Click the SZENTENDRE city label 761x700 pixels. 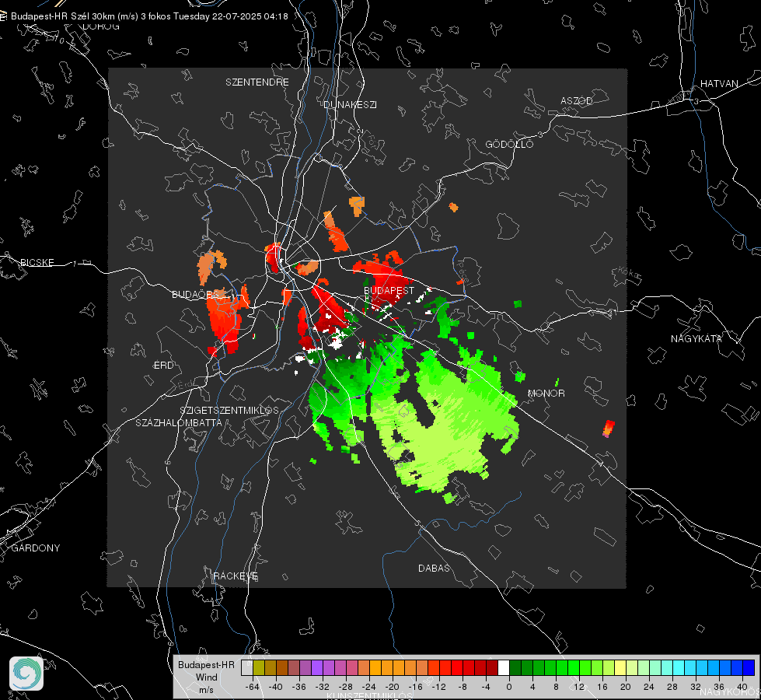[x=257, y=82]
